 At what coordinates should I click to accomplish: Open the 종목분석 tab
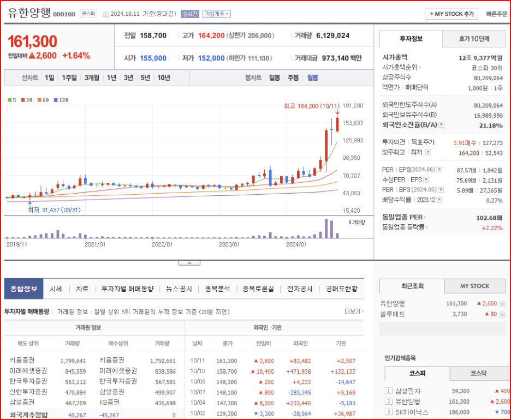217,289
